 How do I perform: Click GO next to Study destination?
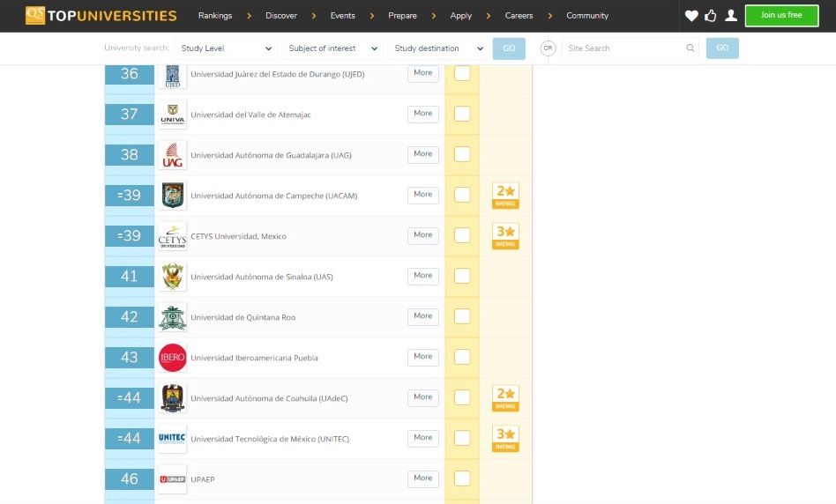[x=509, y=48]
